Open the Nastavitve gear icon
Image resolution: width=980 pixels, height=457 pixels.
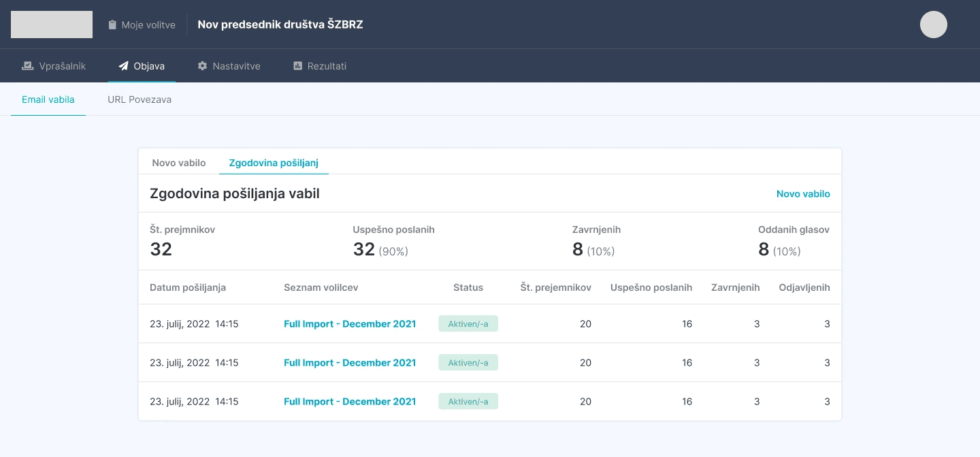tap(203, 65)
